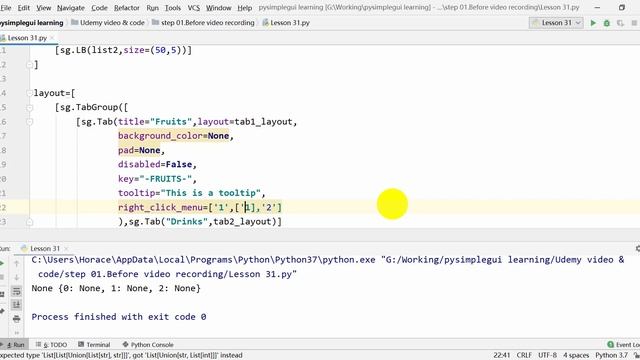
Task: Click 'Lesson 31.py' breadcrumb in navigation bar
Action: (x=286, y=22)
